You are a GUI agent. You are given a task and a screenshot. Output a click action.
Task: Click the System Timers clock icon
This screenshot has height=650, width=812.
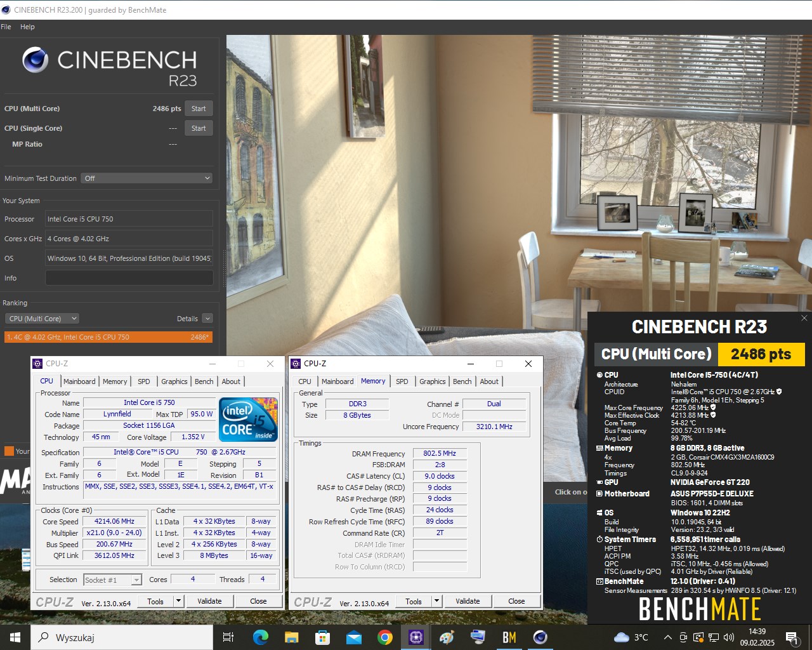[599, 540]
